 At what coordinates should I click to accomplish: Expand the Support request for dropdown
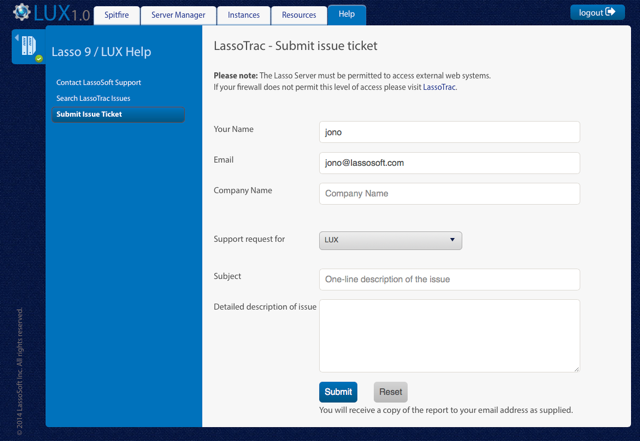tap(390, 240)
